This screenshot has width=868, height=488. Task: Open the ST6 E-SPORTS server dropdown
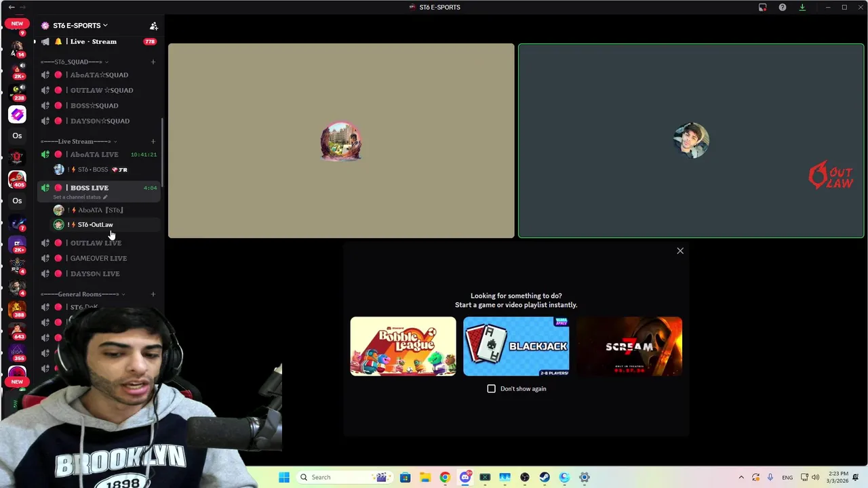(x=80, y=26)
